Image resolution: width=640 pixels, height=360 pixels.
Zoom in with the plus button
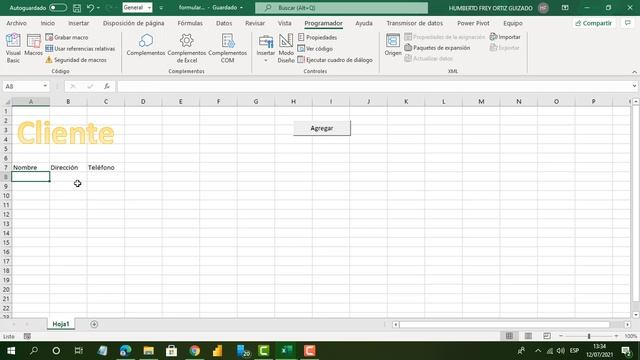tap(616, 336)
